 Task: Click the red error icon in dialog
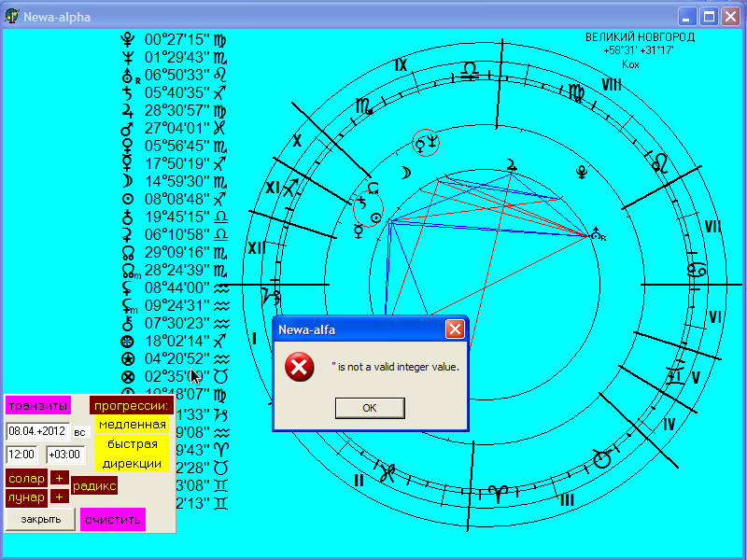coord(299,367)
